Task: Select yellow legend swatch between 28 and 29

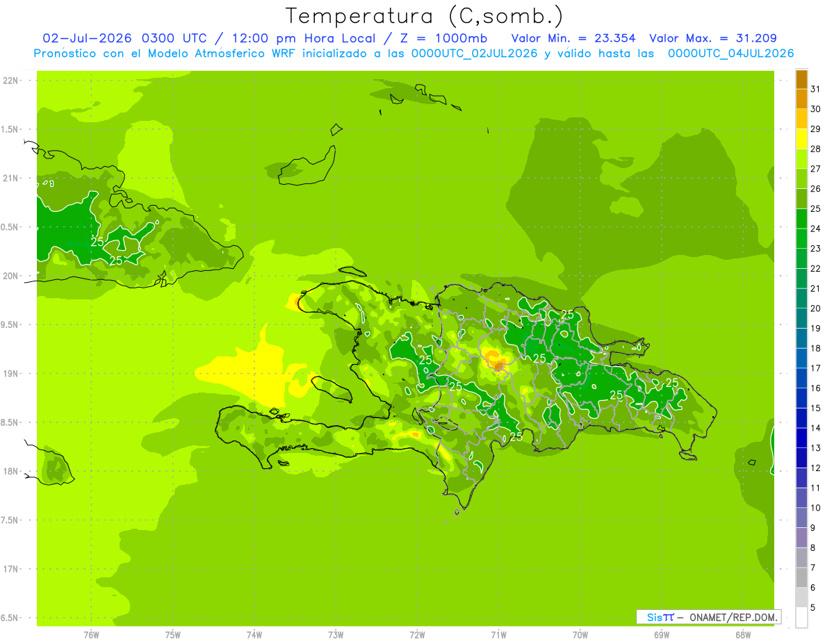Action: 801,139
